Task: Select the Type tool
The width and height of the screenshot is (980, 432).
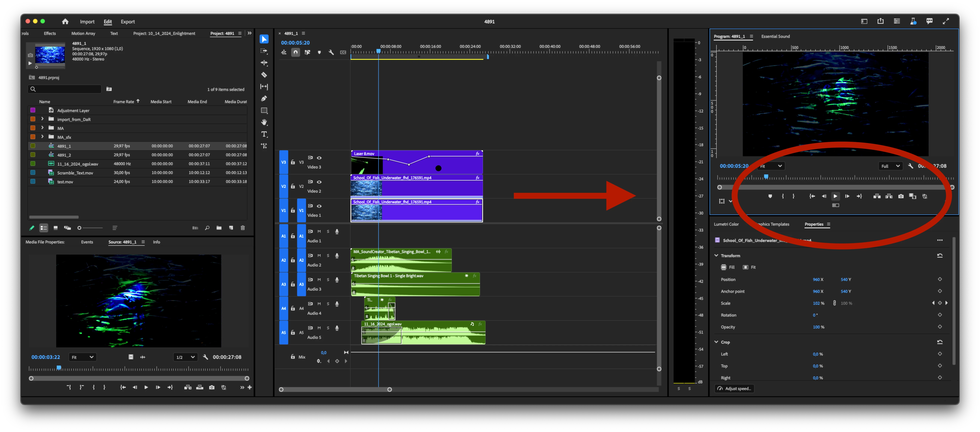Action: pyautogui.click(x=264, y=134)
